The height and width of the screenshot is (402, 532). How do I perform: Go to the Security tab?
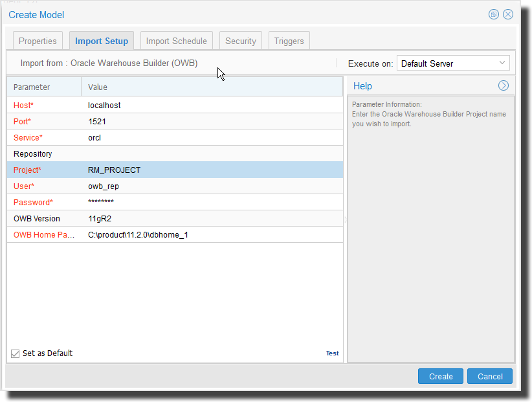pyautogui.click(x=241, y=41)
